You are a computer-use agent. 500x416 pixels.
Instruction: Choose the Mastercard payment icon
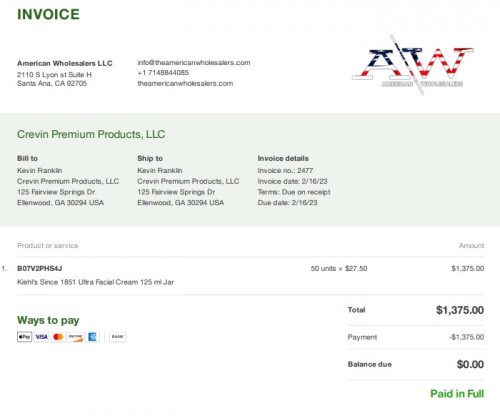[x=58, y=337]
